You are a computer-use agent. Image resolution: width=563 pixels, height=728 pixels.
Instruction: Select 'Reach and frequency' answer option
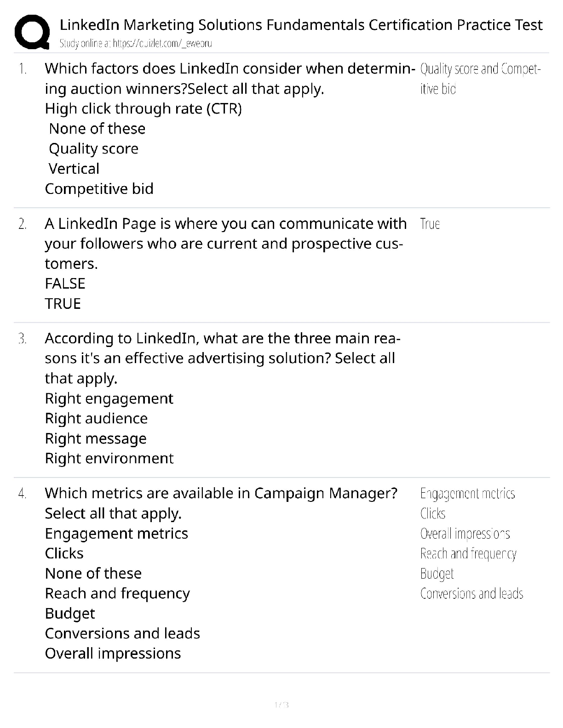(x=117, y=593)
